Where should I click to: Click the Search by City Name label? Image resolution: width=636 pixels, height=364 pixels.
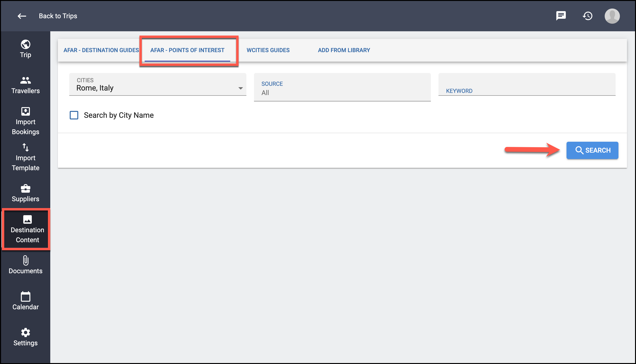point(119,115)
